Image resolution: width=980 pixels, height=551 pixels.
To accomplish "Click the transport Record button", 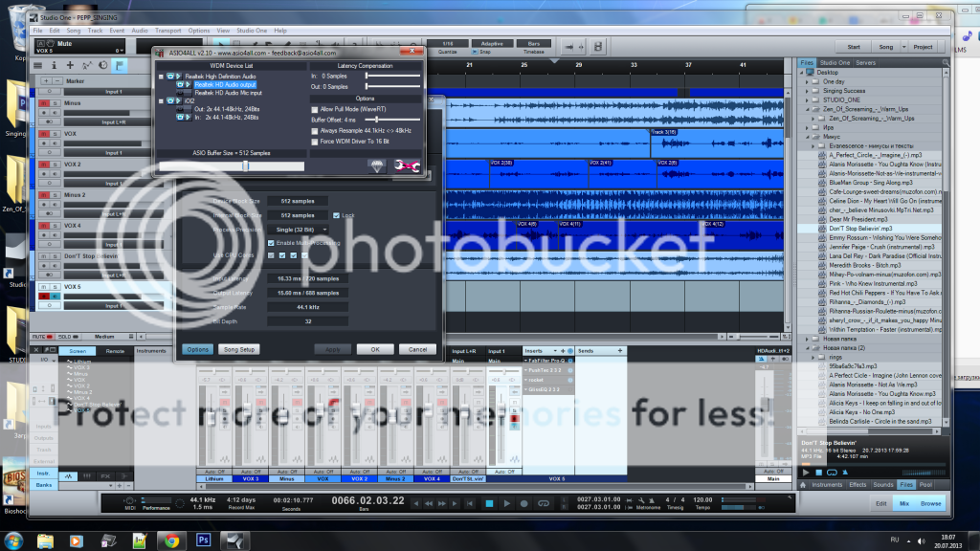I will [523, 503].
